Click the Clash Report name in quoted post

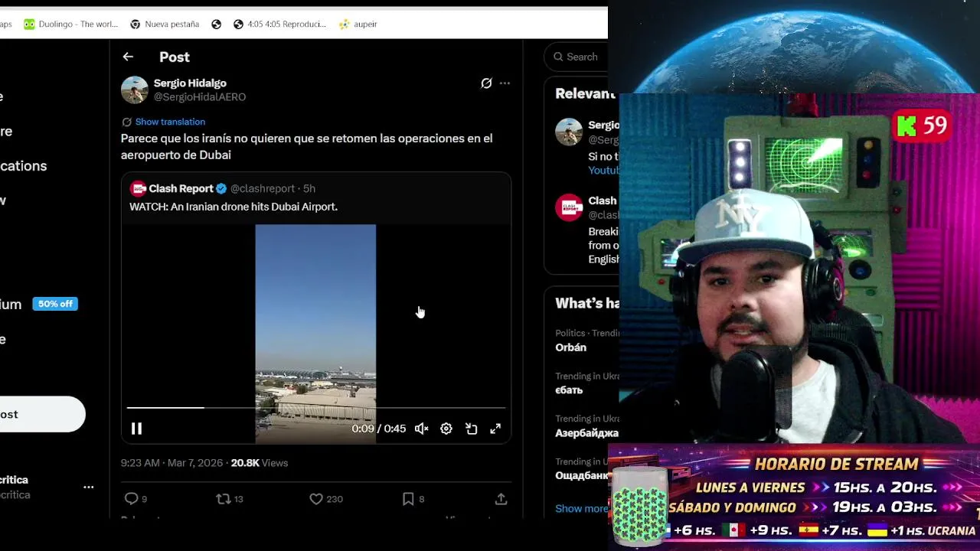click(x=181, y=188)
